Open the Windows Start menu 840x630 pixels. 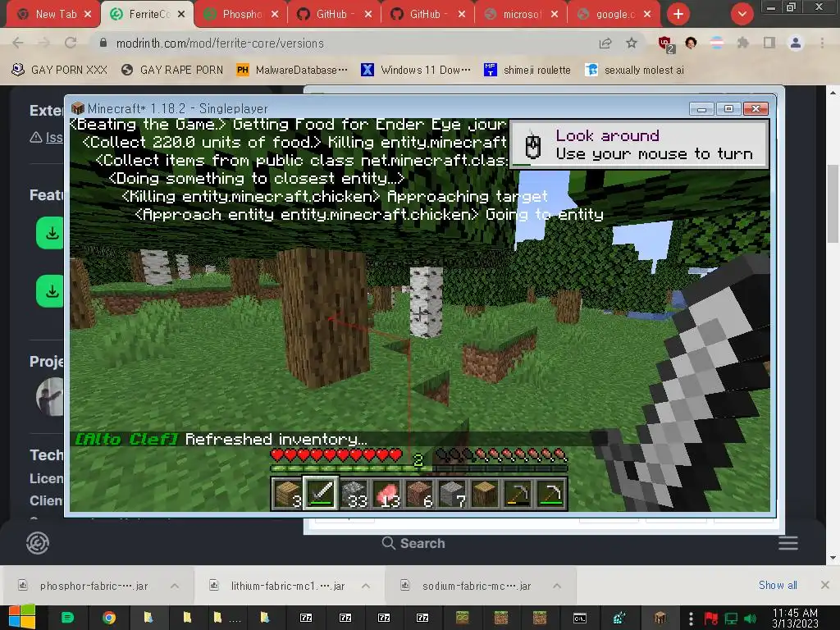pos(21,618)
